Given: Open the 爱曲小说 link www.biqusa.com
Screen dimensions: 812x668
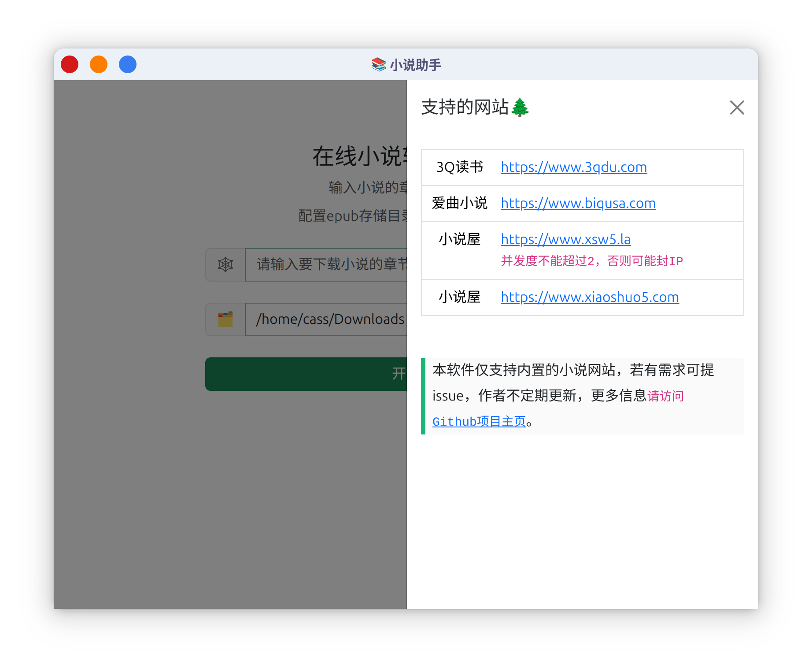Looking at the screenshot, I should (x=578, y=203).
